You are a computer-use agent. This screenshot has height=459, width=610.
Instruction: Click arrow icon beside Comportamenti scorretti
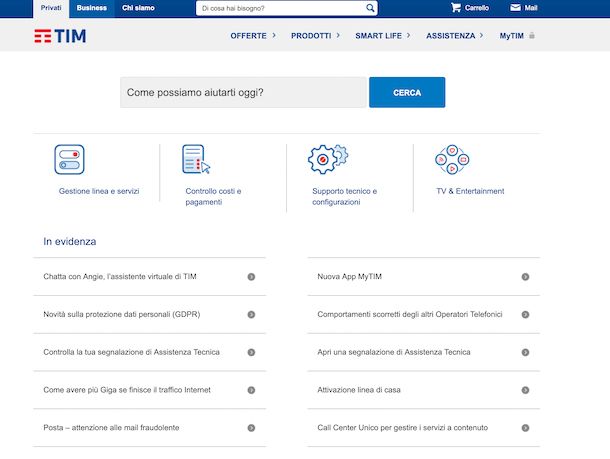coord(525,314)
